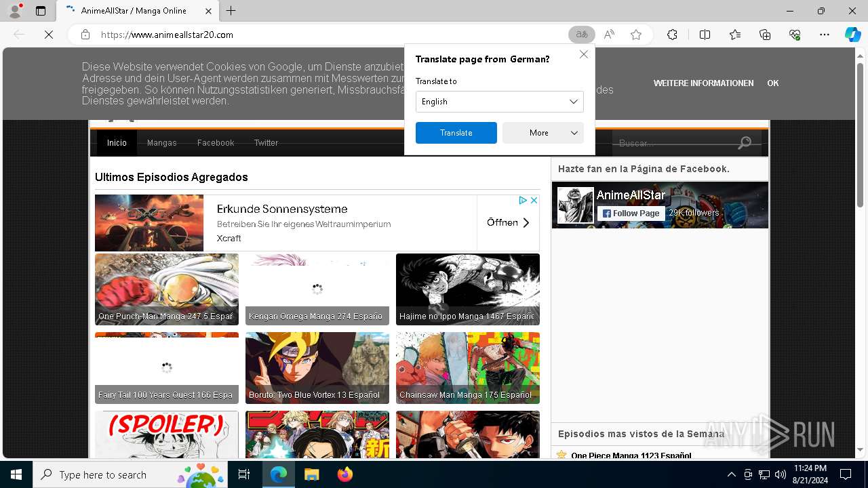Open the Read aloud icon

[609, 35]
